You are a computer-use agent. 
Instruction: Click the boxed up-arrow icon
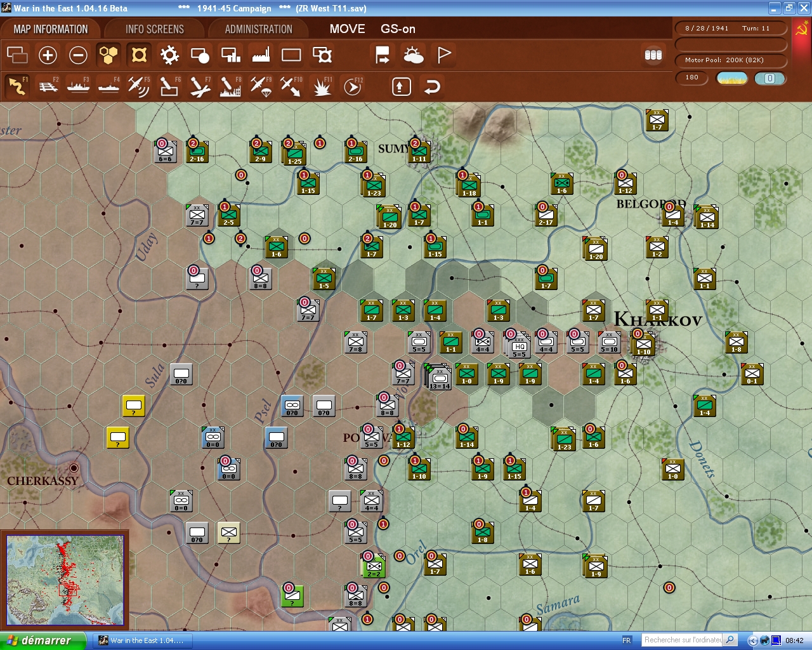(x=401, y=86)
